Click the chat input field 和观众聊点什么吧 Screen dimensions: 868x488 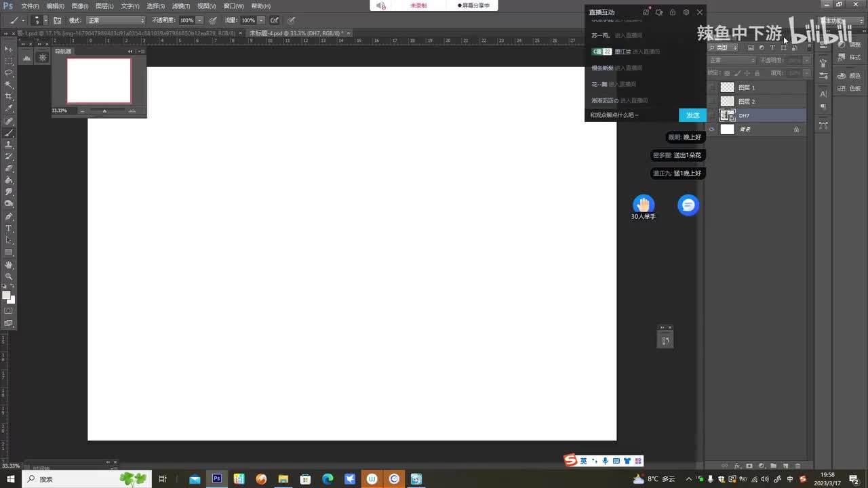[632, 115]
